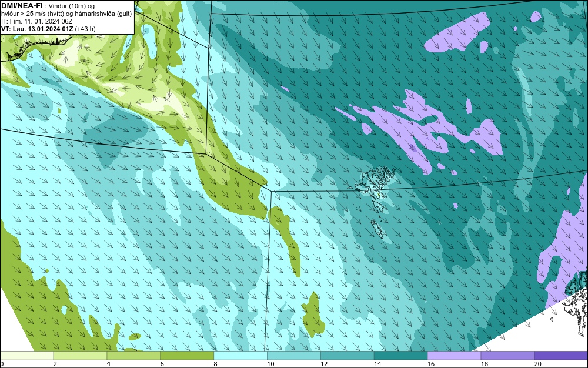588x368 pixels.
Task: Click the light purple 16–18 m/s legend swatch
Action: (x=454, y=355)
